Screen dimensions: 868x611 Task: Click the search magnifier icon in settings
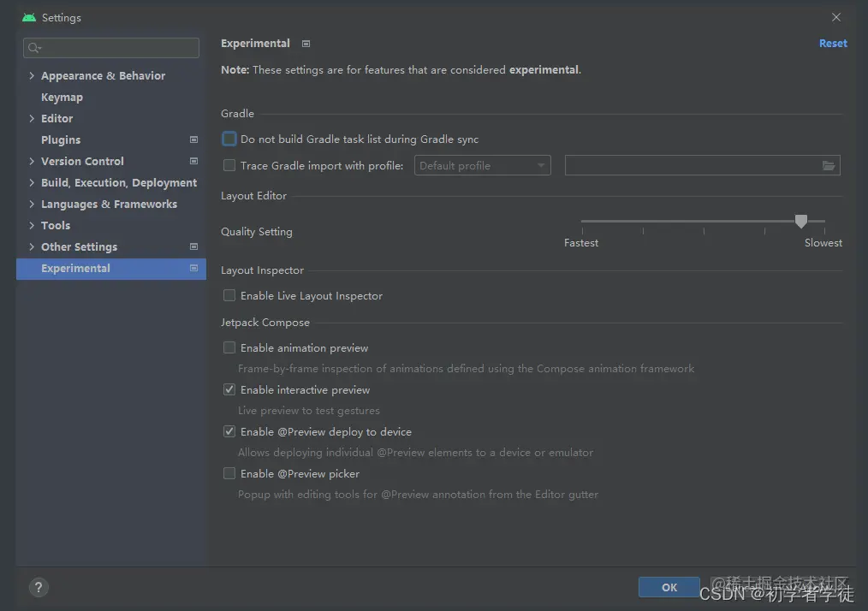34,48
